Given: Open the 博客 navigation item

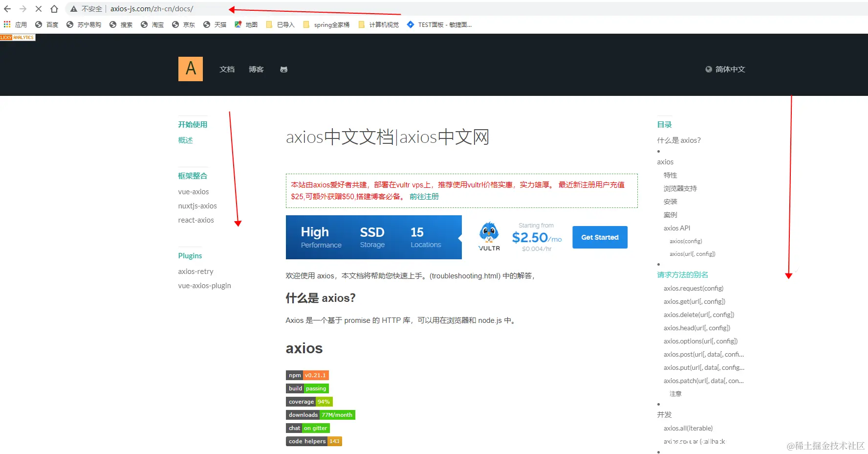Looking at the screenshot, I should point(256,69).
